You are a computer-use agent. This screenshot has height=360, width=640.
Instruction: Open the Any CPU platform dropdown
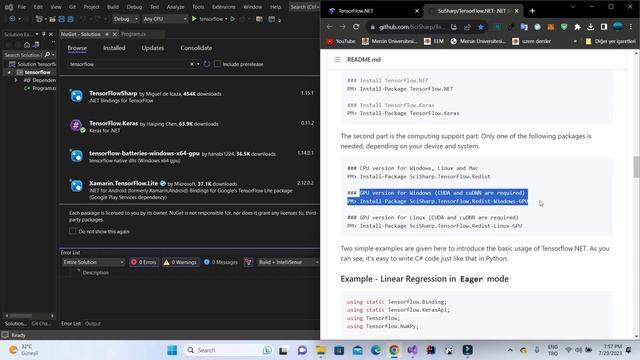pyautogui.click(x=165, y=19)
